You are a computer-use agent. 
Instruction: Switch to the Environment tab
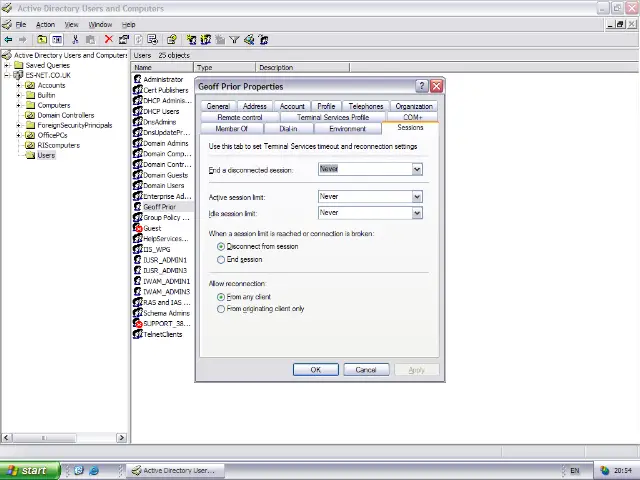tap(347, 129)
